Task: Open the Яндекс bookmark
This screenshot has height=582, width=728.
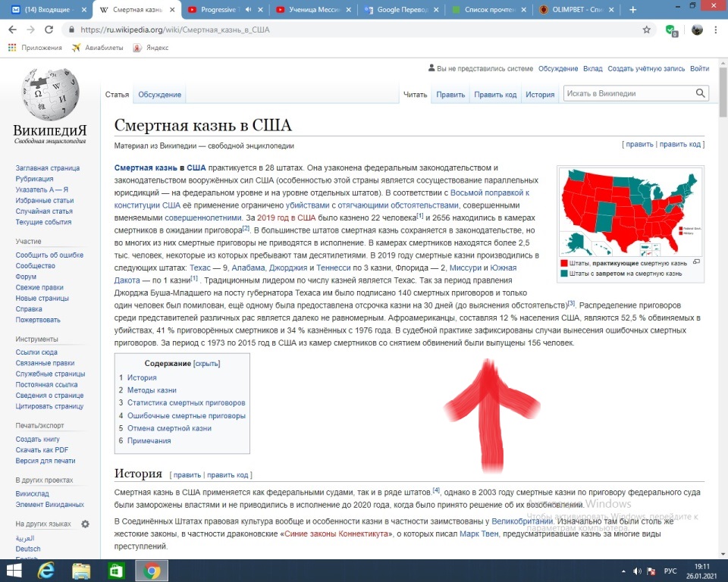Action: click(x=151, y=48)
